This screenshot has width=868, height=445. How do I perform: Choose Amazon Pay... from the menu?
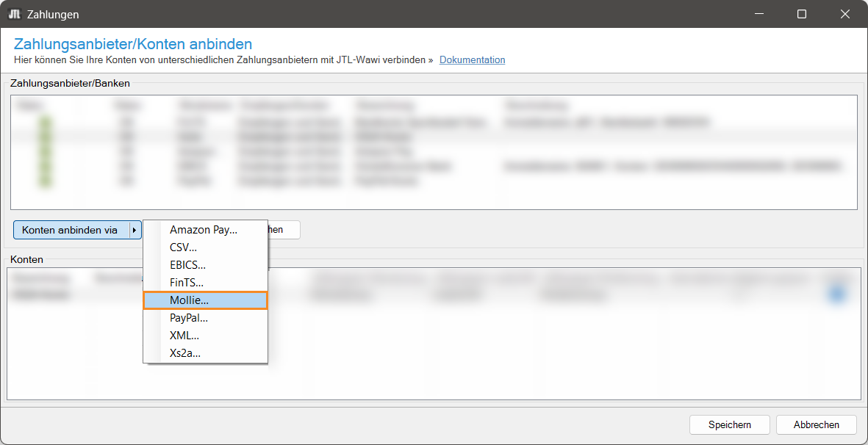click(x=204, y=230)
